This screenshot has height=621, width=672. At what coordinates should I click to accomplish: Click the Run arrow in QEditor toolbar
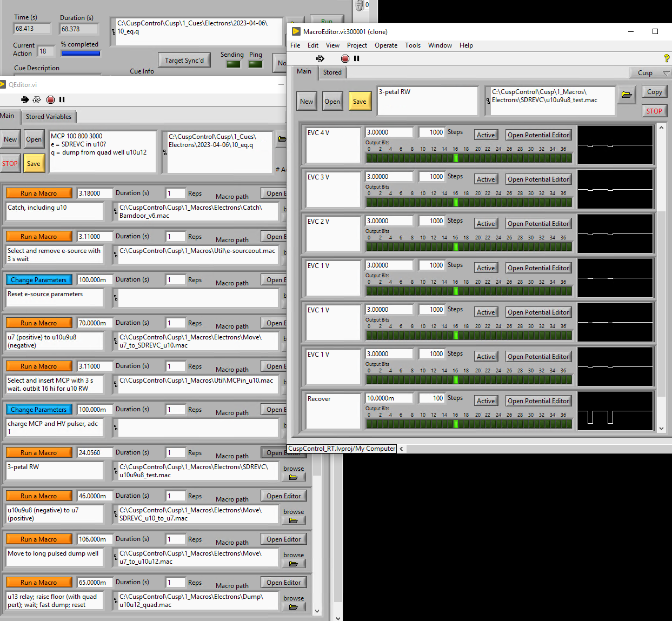click(x=25, y=99)
